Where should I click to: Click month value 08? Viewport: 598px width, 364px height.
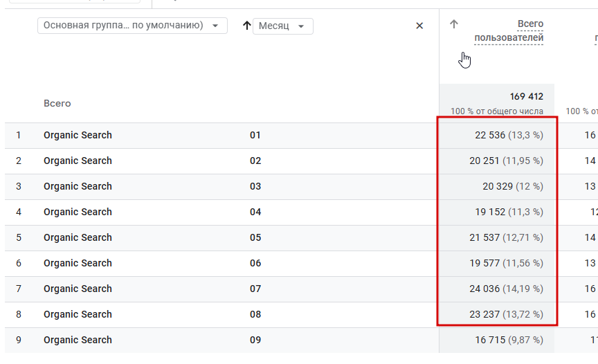point(255,314)
